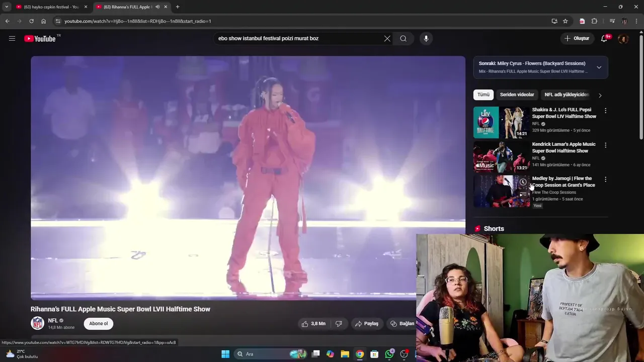Show more filter chips with right arrow
The image size is (644, 362).
(600, 95)
